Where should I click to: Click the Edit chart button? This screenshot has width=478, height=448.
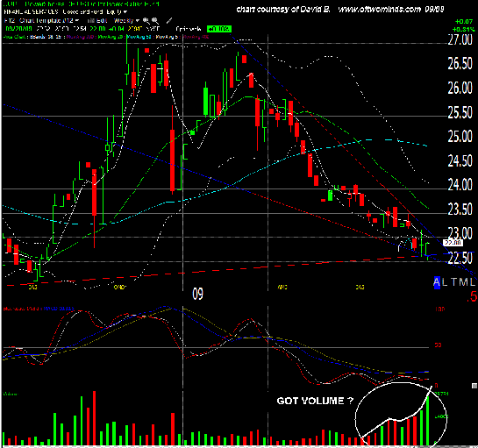[x=102, y=20]
